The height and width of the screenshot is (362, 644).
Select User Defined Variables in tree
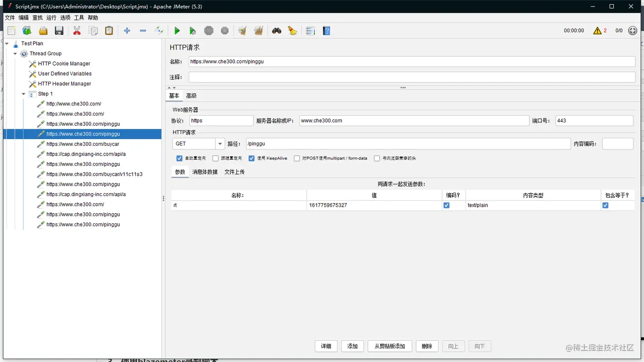click(x=65, y=74)
